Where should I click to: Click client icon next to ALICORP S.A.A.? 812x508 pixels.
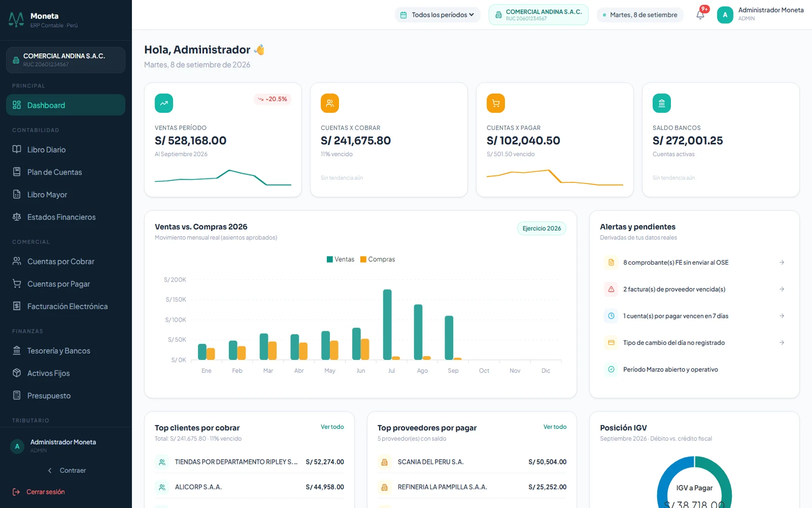point(162,487)
